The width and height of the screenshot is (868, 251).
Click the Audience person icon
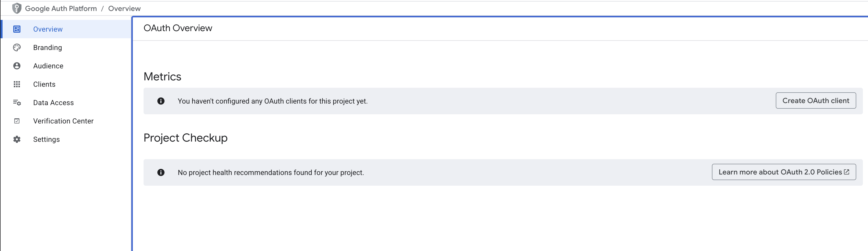pyautogui.click(x=17, y=66)
